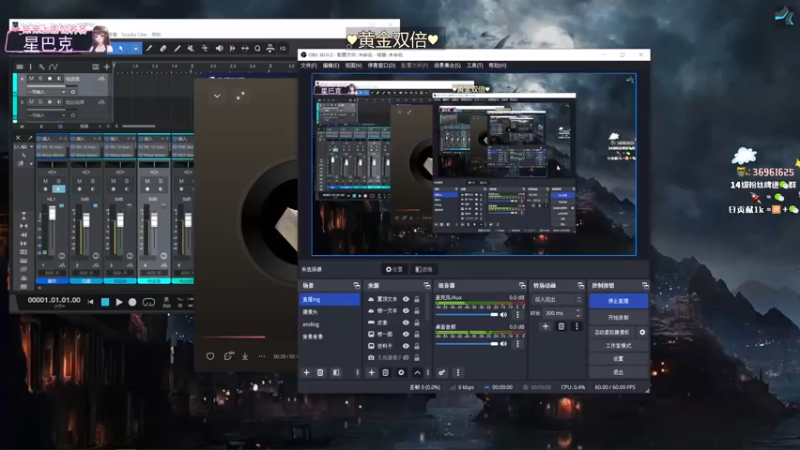The width and height of the screenshot is (800, 450).
Task: Solo mixer channel 1 with its S button
Action: [x=59, y=181]
